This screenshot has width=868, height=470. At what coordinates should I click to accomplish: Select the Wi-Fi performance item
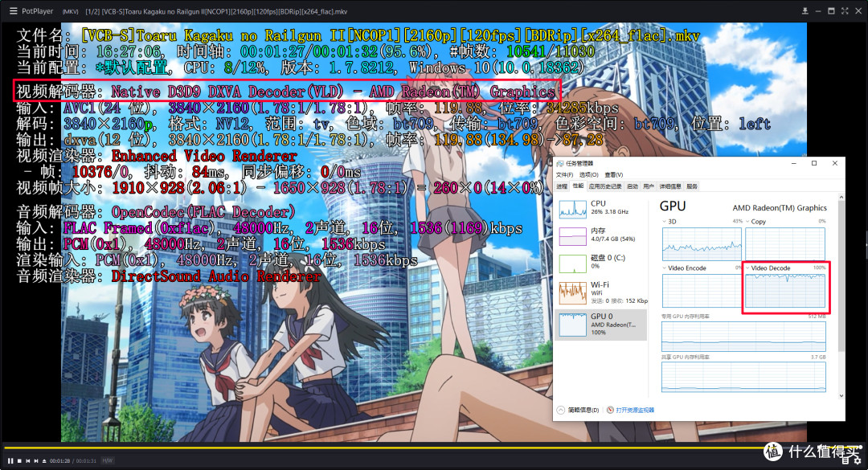coord(601,293)
